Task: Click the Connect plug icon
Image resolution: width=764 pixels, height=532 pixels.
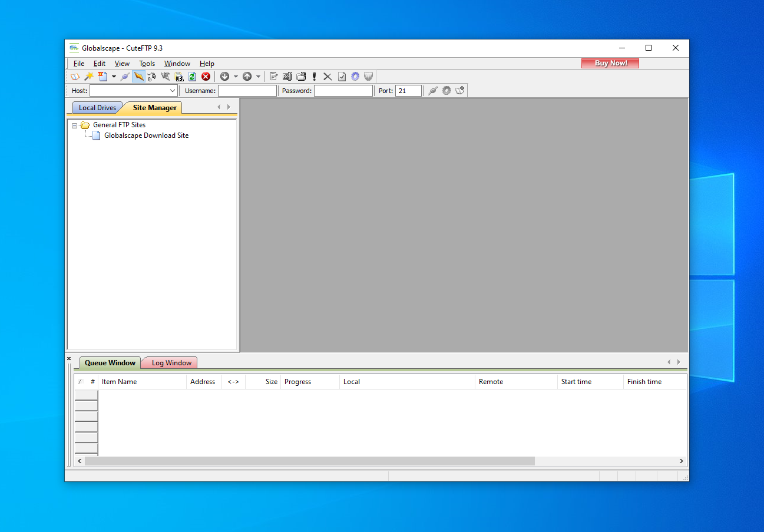Action: coord(124,76)
